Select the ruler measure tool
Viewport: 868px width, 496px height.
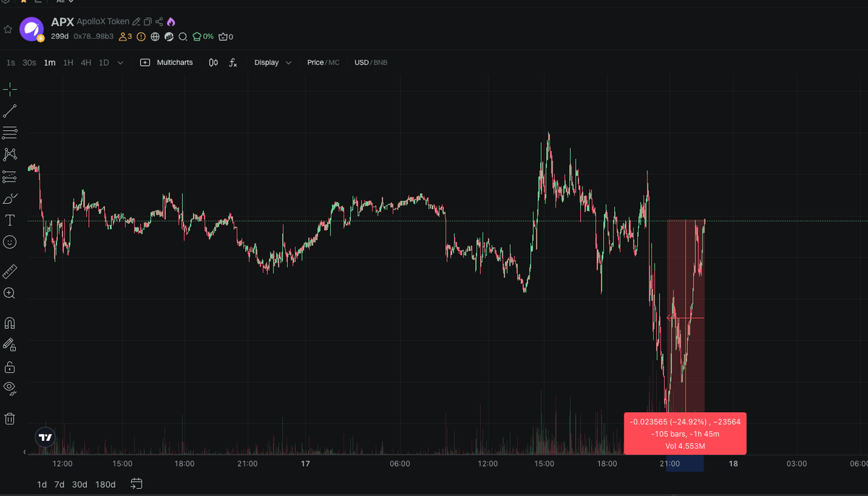pyautogui.click(x=10, y=271)
